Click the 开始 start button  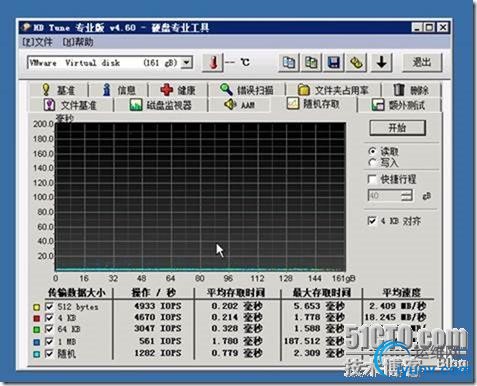pyautogui.click(x=397, y=128)
